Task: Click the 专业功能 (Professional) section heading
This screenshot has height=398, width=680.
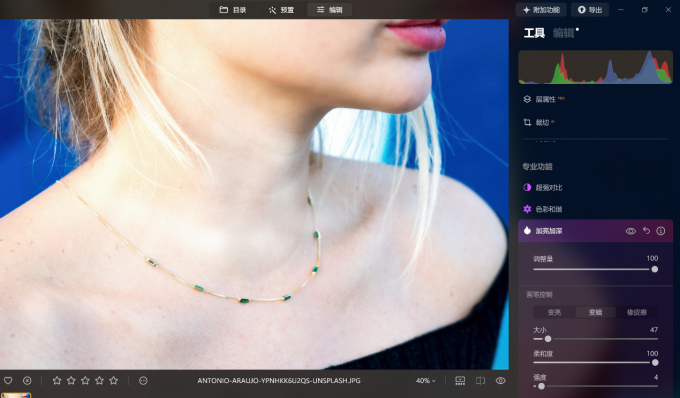Action: 537,166
